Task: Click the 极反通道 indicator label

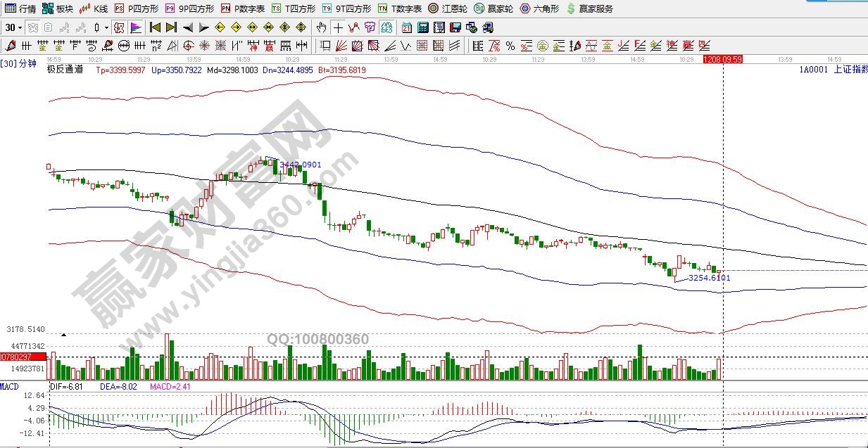Action: tap(64, 70)
